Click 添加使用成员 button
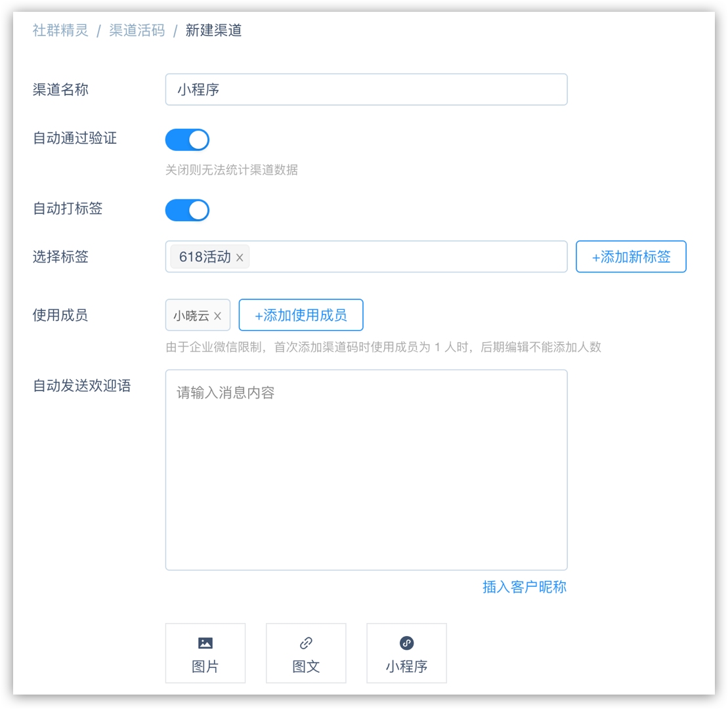Image resolution: width=728 pixels, height=709 pixels. (301, 315)
